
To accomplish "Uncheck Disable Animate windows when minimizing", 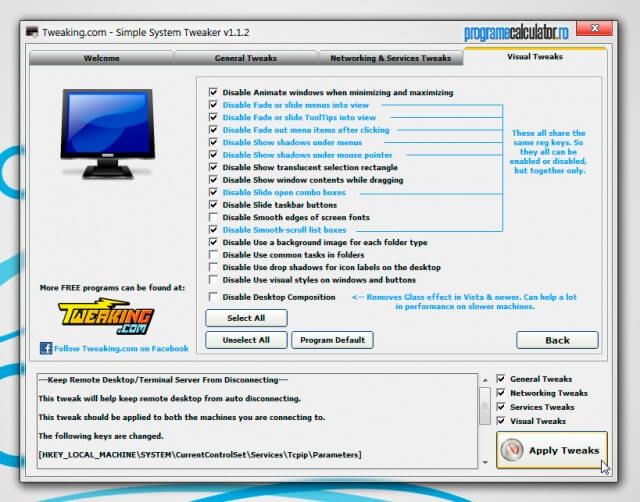I will pyautogui.click(x=213, y=92).
